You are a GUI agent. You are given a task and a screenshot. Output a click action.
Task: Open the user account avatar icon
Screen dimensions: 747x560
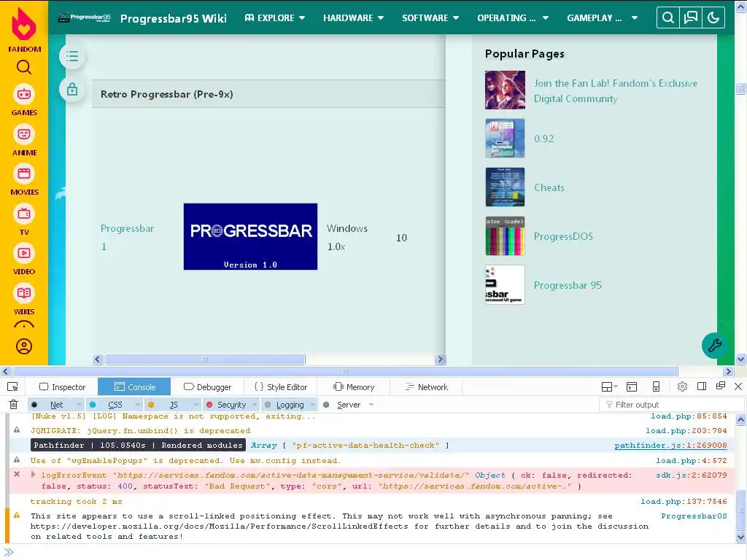point(24,346)
